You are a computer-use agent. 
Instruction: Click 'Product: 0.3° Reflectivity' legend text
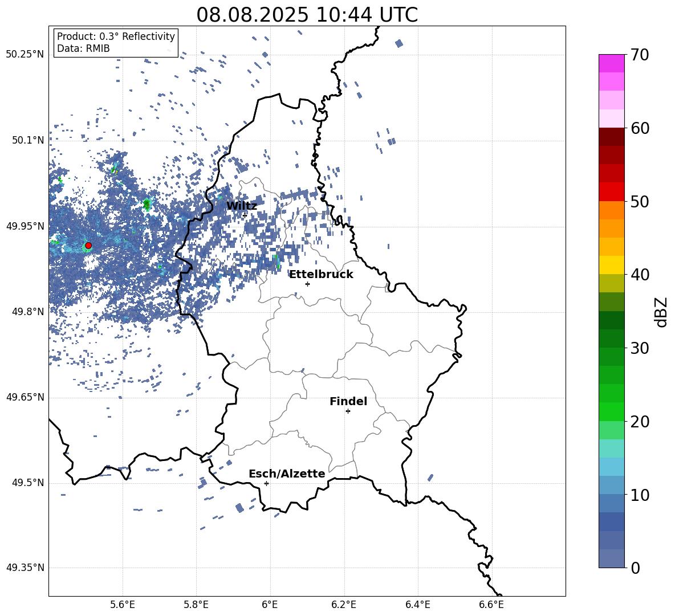(x=116, y=36)
